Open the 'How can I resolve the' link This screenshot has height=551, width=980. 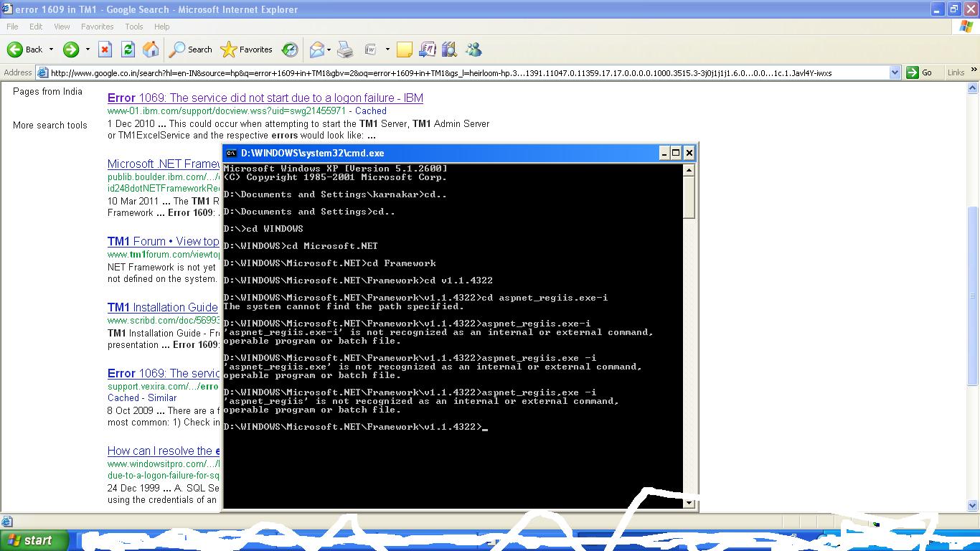coord(164,451)
